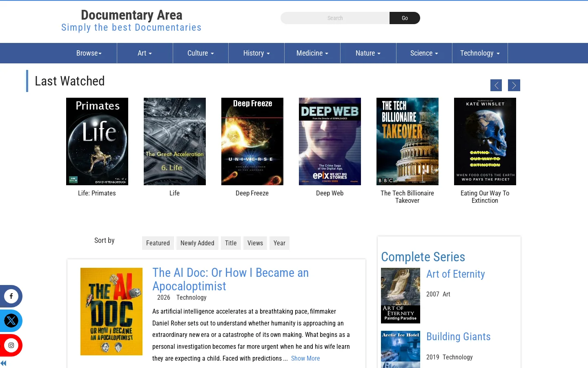Collapse the social sidebar with double-arrow icon
The height and width of the screenshot is (368, 588).
point(3,363)
